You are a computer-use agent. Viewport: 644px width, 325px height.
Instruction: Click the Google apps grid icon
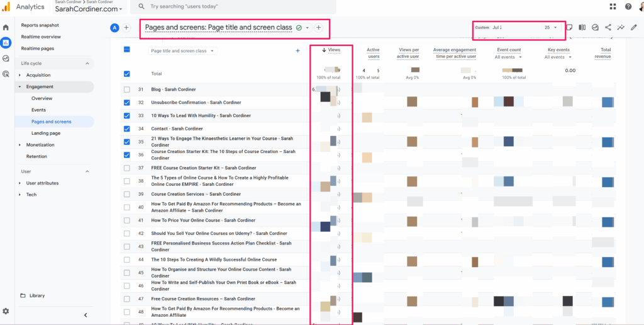coord(613,6)
